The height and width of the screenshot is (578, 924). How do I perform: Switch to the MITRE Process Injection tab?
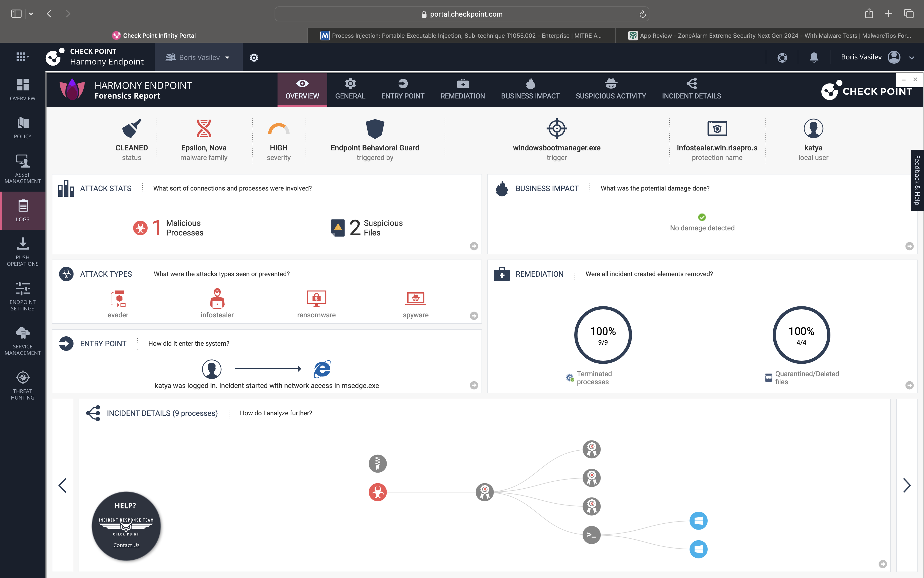(x=462, y=36)
